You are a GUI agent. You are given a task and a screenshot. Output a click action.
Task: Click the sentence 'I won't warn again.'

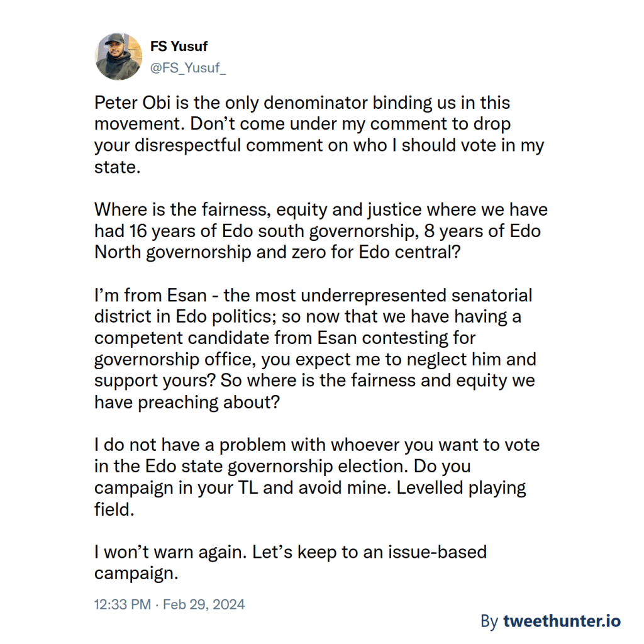click(x=170, y=553)
